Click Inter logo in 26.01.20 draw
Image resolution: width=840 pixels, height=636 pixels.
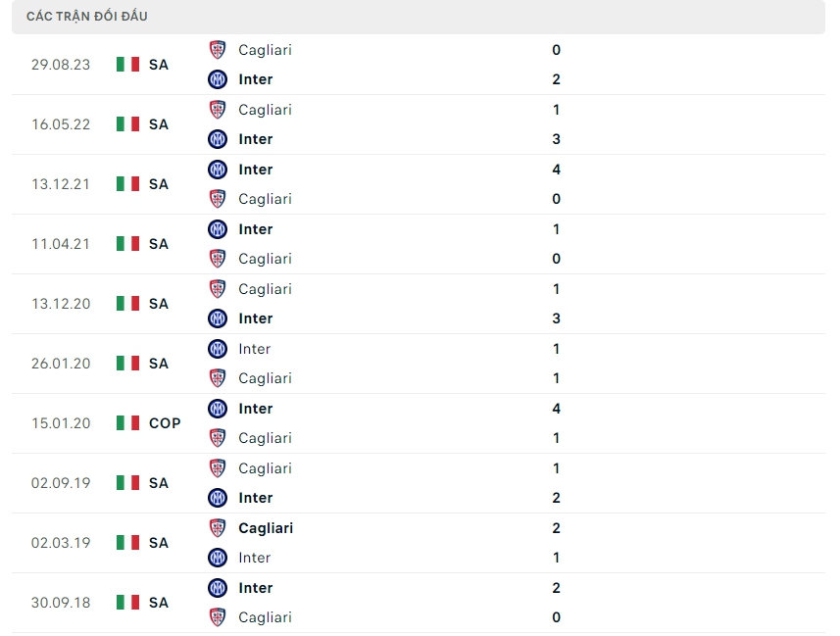click(x=218, y=349)
